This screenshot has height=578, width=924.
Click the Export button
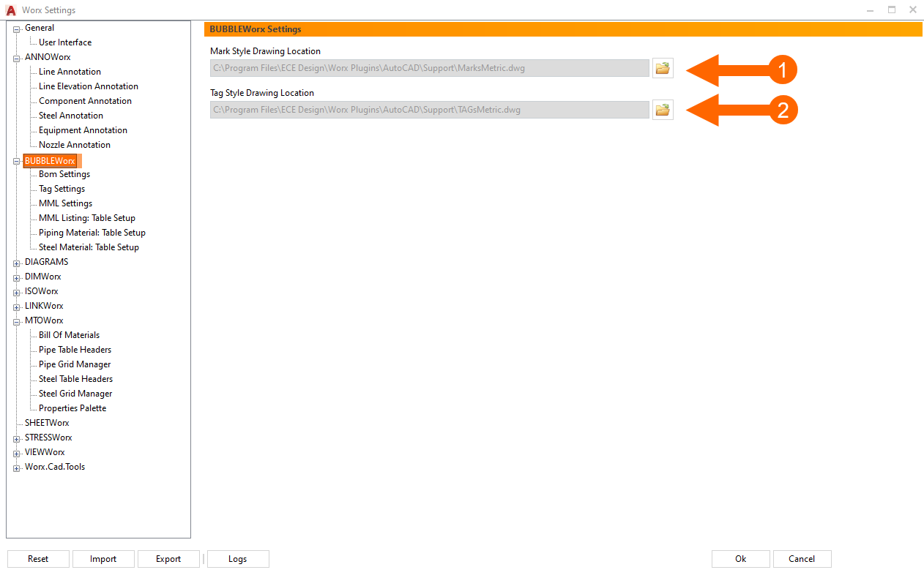168,559
